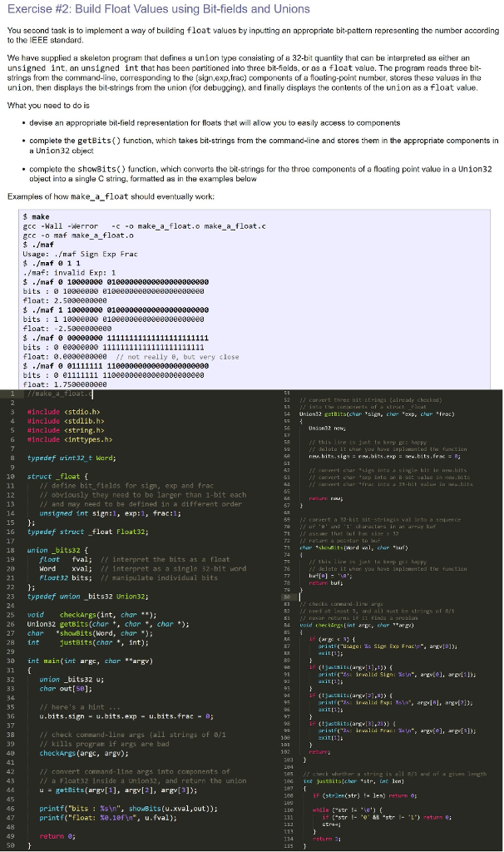The image size is (504, 852).
Task: Click the 'return 1;' statement
Action: (328, 839)
